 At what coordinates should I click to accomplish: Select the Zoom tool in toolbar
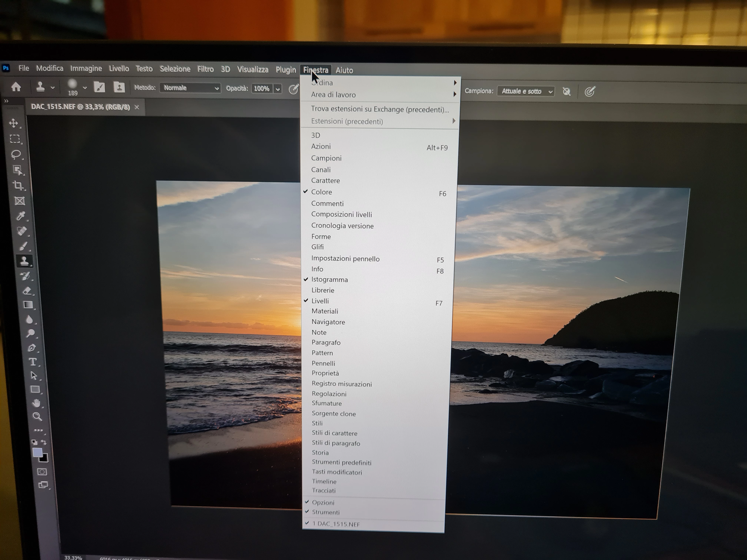coord(37,416)
